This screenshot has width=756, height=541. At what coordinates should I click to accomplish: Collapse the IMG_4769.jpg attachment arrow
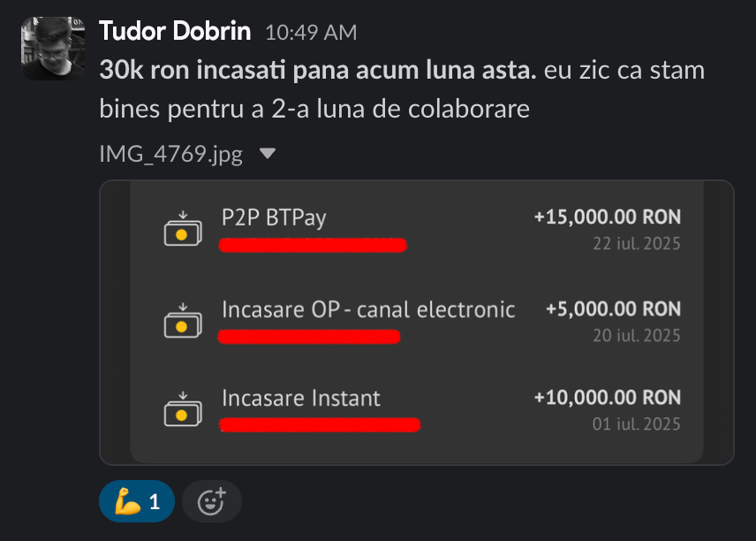point(268,154)
